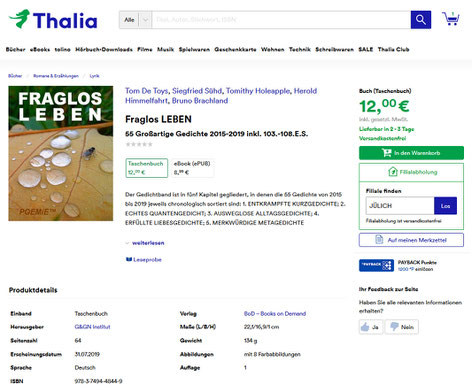Viewport: 472px width, 392px height.
Task: Click the PAYBACK logo badge
Action: 376,265
